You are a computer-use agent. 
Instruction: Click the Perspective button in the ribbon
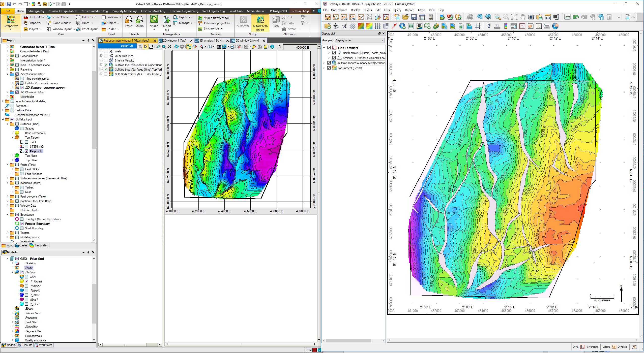(x=11, y=23)
